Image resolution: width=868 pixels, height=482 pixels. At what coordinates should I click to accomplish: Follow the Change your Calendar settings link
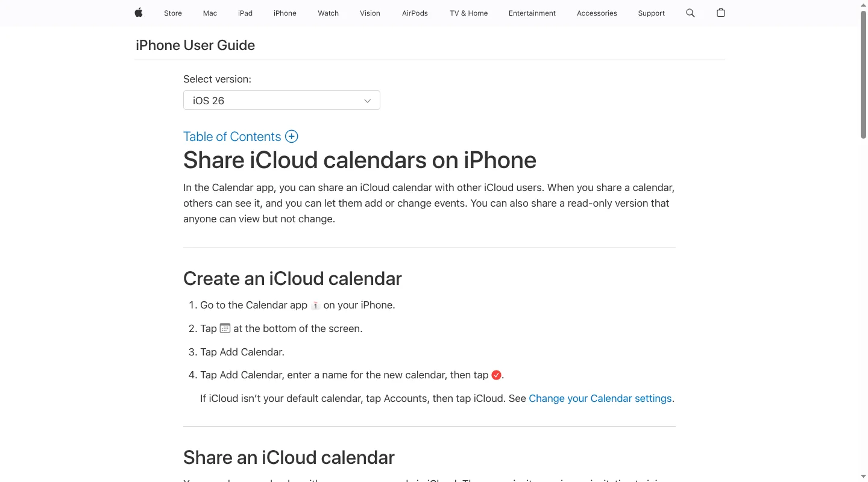click(x=600, y=398)
